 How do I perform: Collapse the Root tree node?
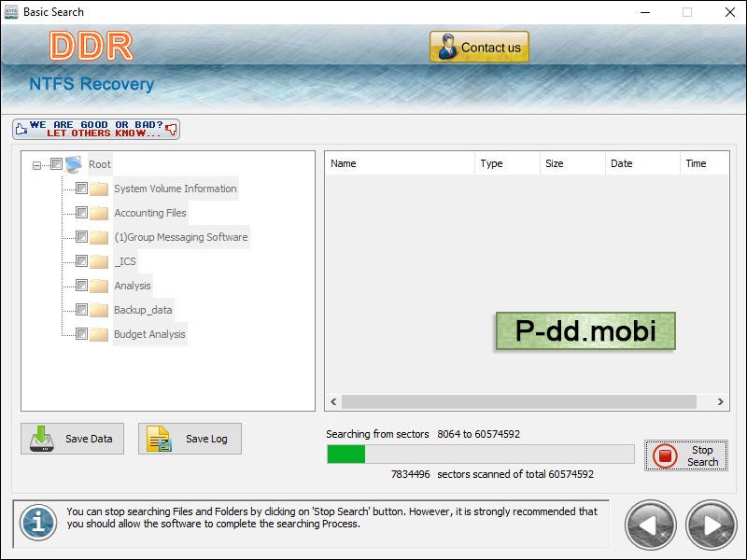37,165
